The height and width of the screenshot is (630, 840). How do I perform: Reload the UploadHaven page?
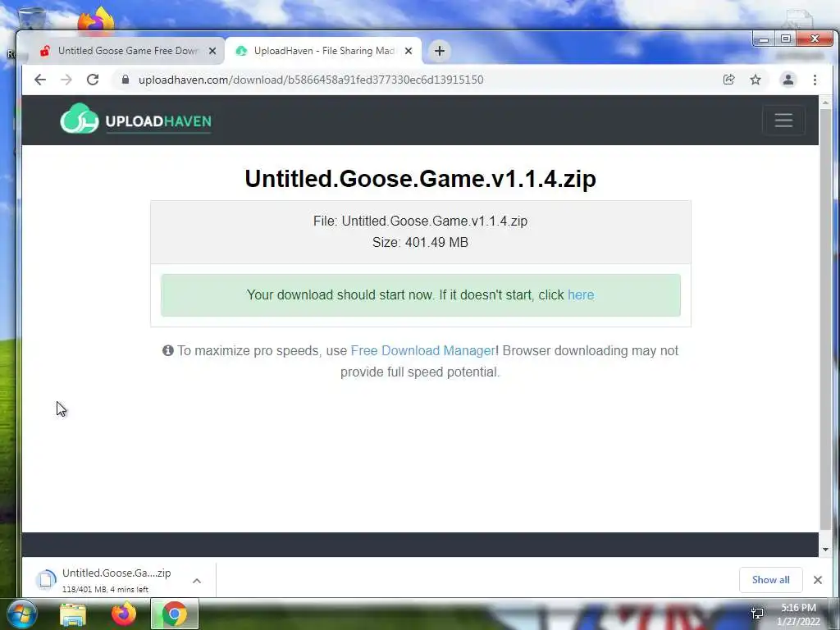pyautogui.click(x=93, y=80)
